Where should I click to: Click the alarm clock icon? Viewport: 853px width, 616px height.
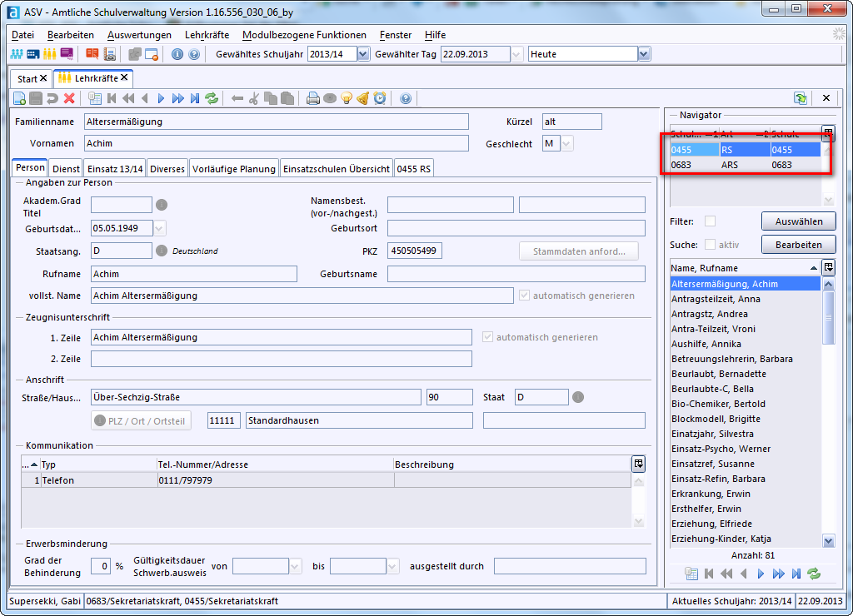[x=380, y=98]
